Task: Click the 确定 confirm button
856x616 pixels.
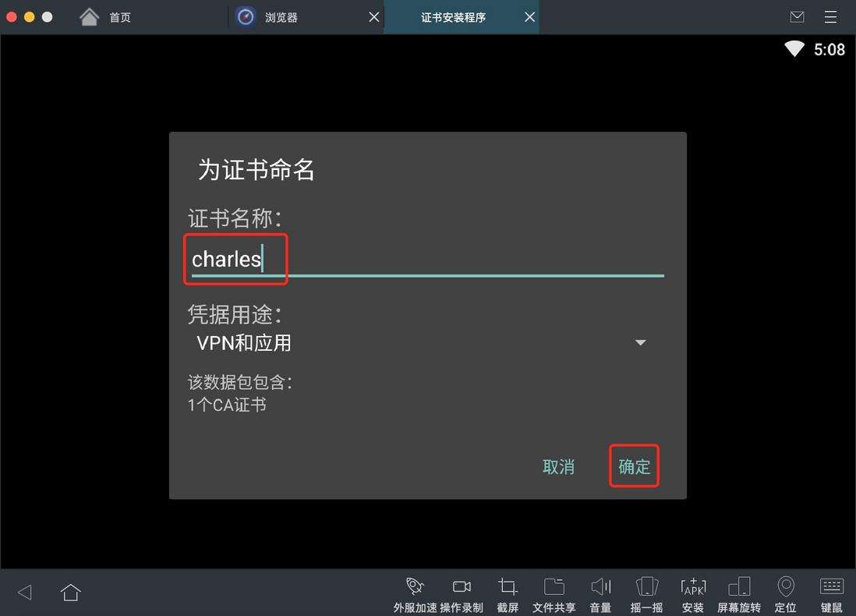Action: pyautogui.click(x=635, y=466)
